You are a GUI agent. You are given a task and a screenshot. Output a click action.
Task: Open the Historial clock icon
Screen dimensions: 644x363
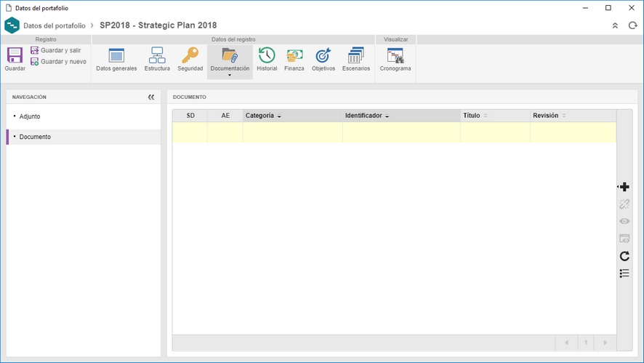pyautogui.click(x=267, y=55)
